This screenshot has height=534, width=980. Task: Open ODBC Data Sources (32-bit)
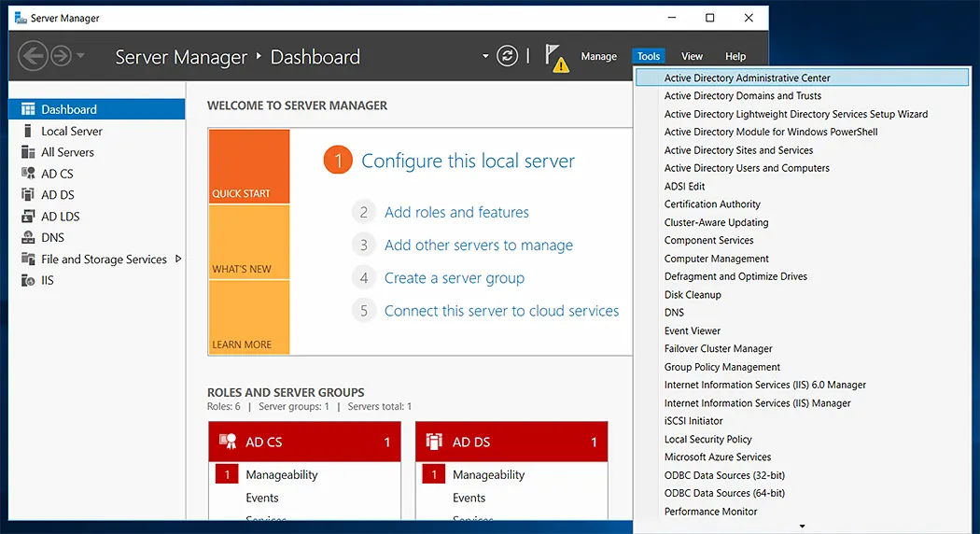(x=802, y=475)
